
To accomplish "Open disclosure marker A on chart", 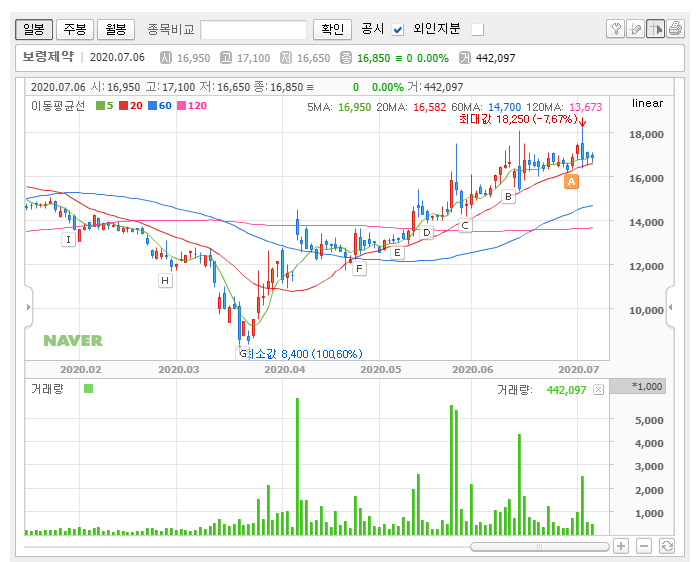I will coord(571,181).
